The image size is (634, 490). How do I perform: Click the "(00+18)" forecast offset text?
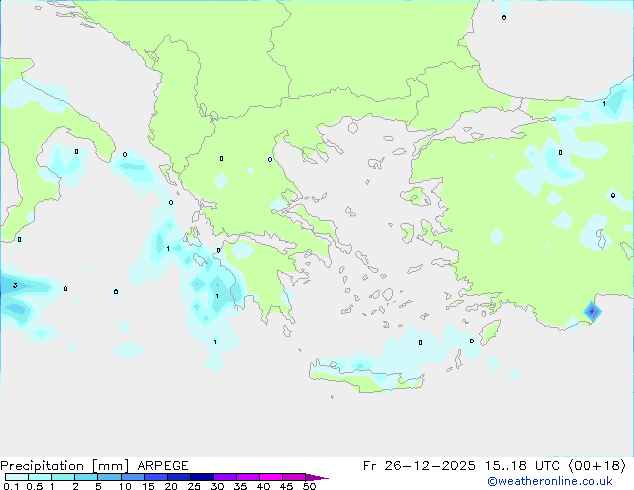click(597, 466)
